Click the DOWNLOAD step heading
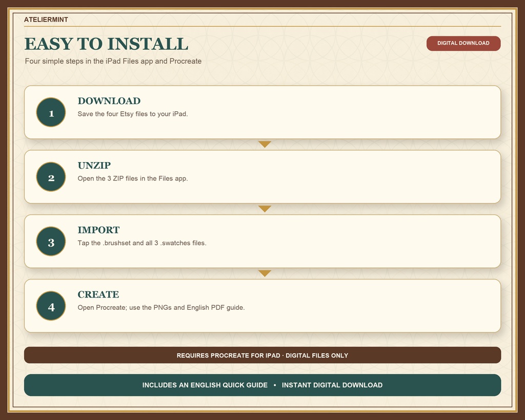This screenshot has width=525, height=420. (x=109, y=101)
